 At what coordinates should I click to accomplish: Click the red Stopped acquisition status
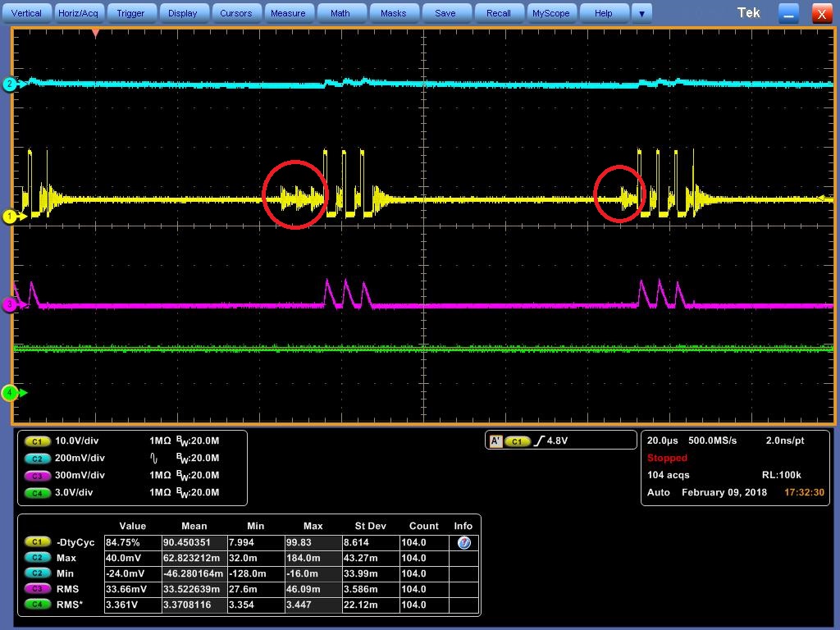coord(667,458)
